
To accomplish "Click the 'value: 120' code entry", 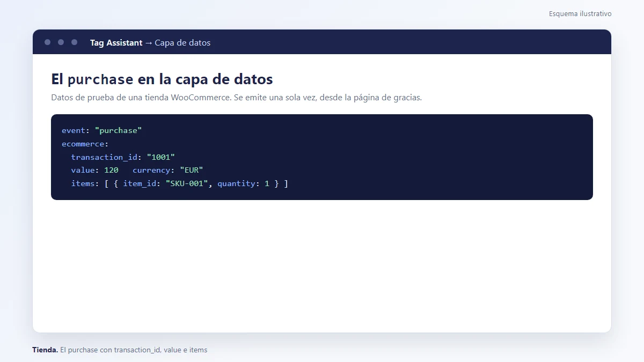I will click(94, 171).
